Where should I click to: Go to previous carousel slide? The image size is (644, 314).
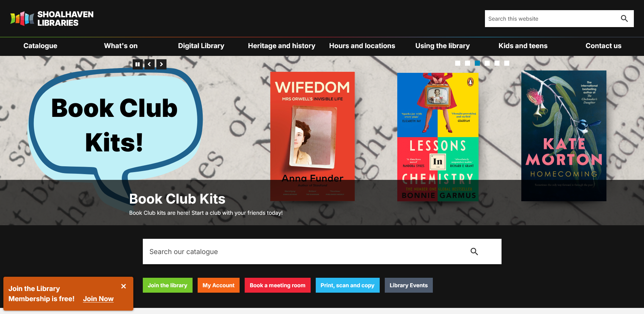coord(149,64)
